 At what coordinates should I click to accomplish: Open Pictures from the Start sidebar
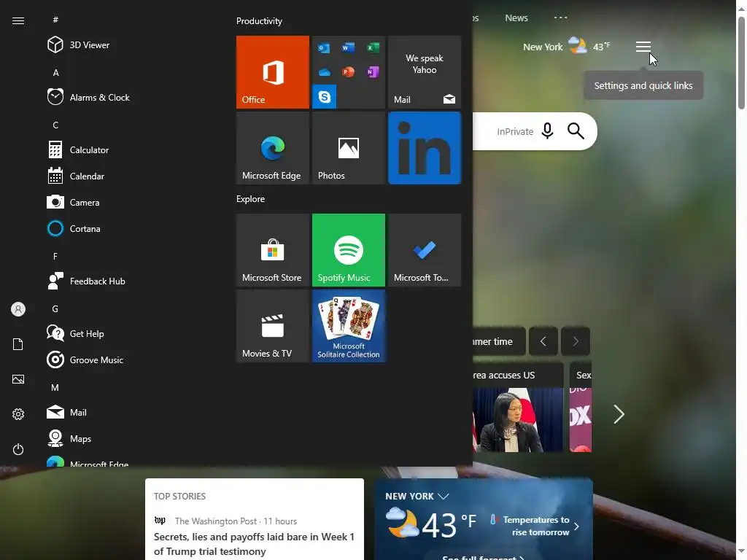(18, 379)
